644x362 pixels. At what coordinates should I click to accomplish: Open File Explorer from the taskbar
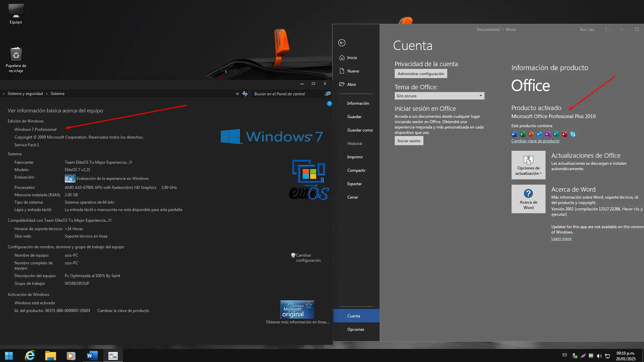point(51,356)
